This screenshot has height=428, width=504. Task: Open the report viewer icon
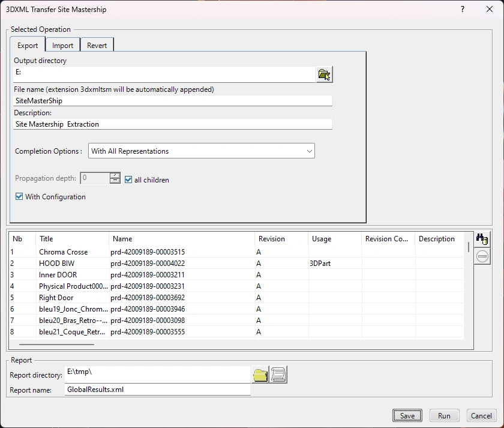coord(278,375)
